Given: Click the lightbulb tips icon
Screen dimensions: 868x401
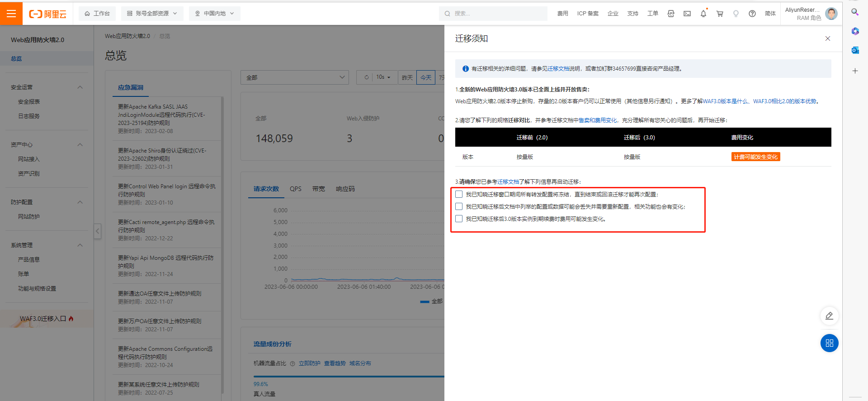Looking at the screenshot, I should pyautogui.click(x=736, y=14).
